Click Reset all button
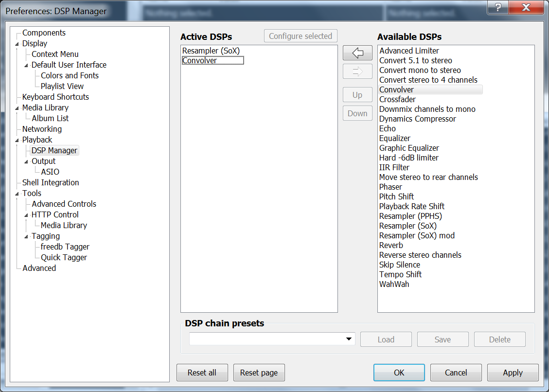 coord(202,373)
